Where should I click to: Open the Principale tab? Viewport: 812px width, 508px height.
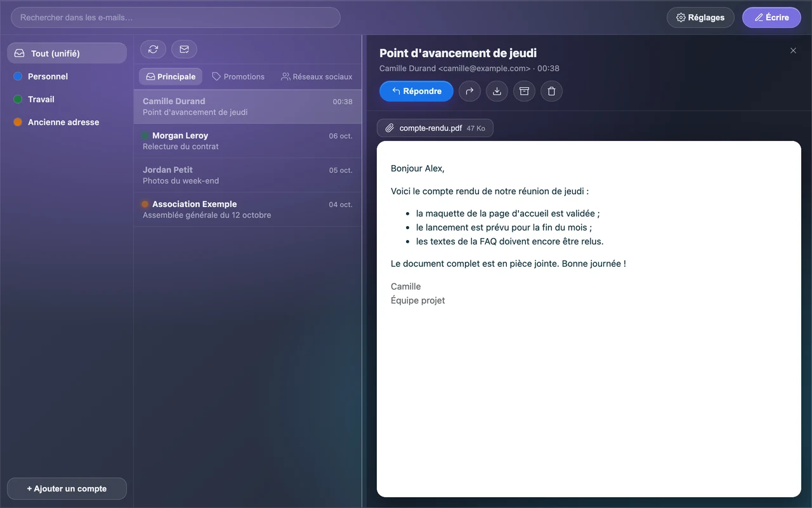pos(171,77)
